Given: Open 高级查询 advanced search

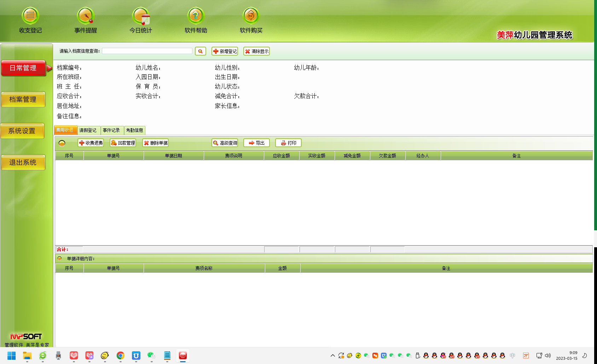Looking at the screenshot, I should [225, 143].
